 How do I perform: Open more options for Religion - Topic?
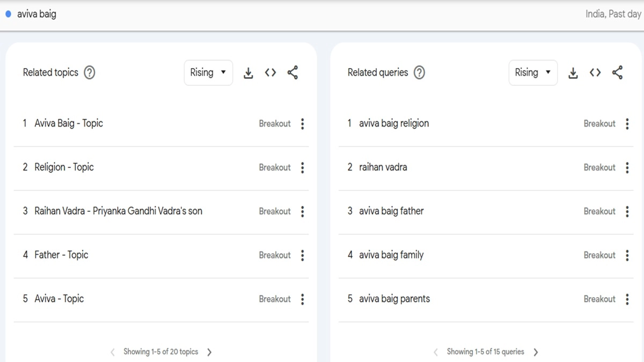click(303, 168)
